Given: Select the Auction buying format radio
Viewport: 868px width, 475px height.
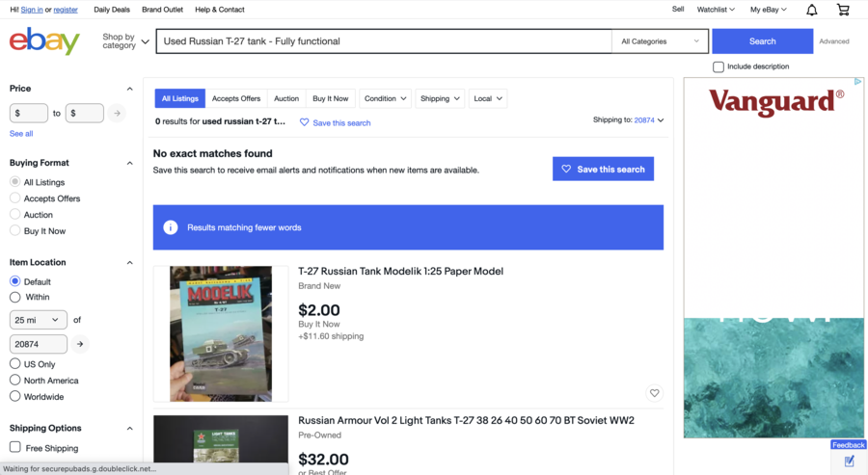Looking at the screenshot, I should [x=14, y=214].
